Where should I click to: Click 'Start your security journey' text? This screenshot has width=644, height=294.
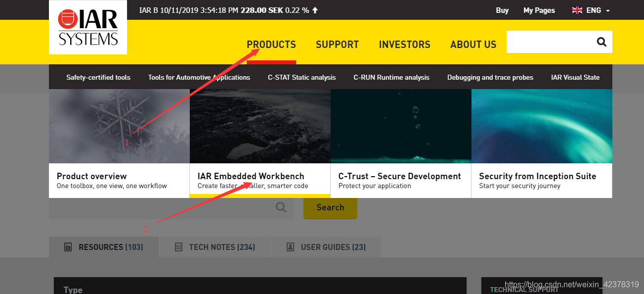point(520,186)
